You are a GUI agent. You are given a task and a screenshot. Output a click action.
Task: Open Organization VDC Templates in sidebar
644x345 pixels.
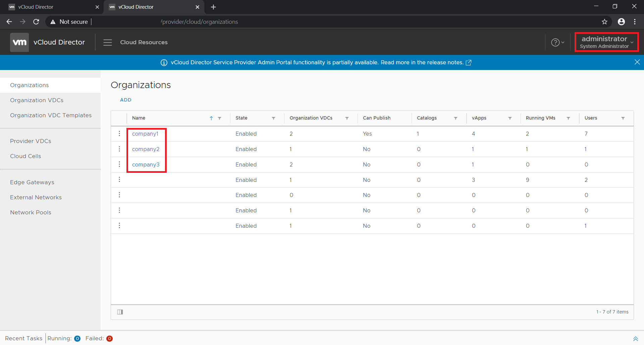(x=50, y=116)
